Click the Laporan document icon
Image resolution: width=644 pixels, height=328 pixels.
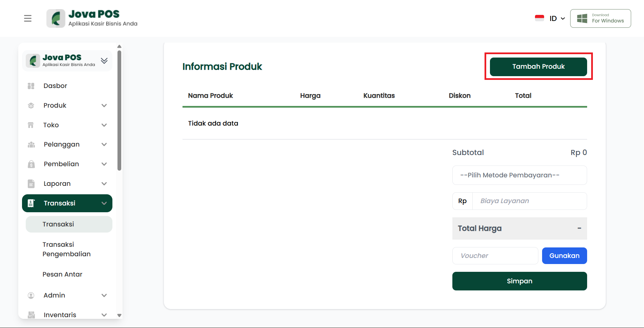pyautogui.click(x=31, y=184)
